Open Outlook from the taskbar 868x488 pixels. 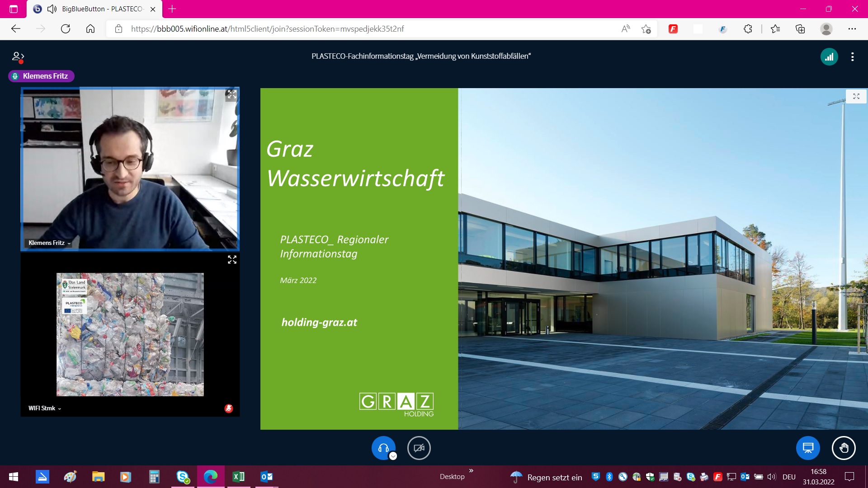click(x=266, y=477)
